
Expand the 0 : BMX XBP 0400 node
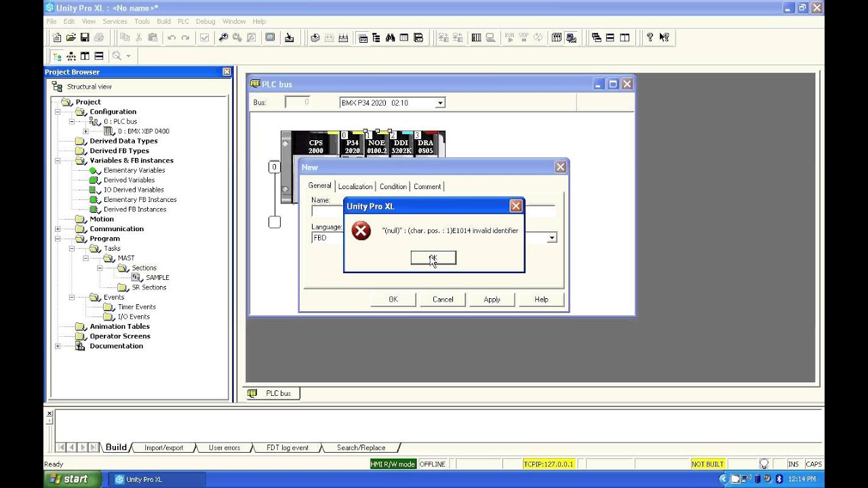[85, 131]
